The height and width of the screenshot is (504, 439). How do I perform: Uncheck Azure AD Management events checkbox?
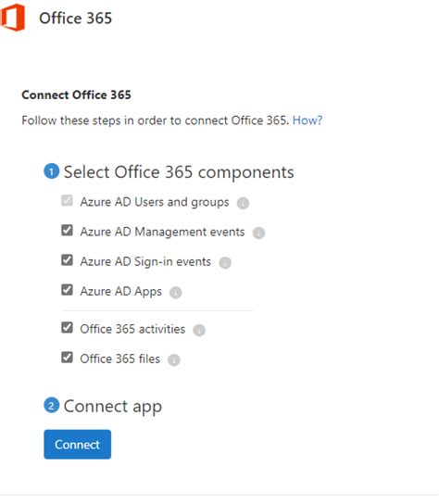pos(67,230)
